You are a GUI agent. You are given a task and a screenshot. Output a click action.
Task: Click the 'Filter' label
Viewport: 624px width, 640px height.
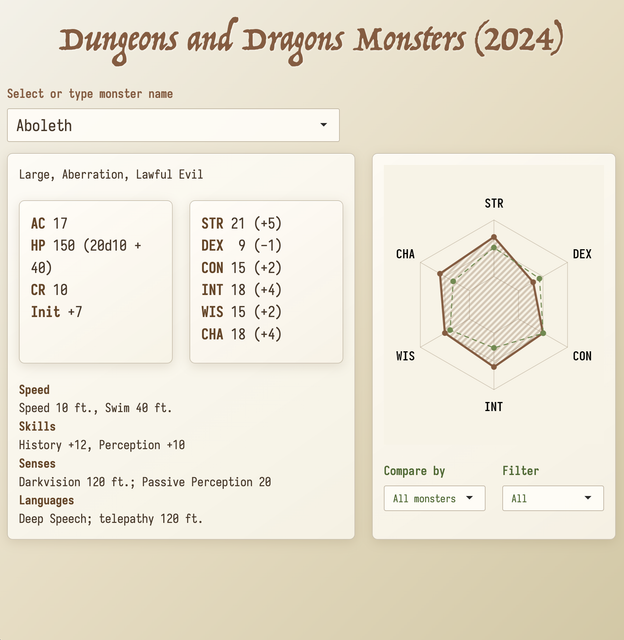[520, 471]
